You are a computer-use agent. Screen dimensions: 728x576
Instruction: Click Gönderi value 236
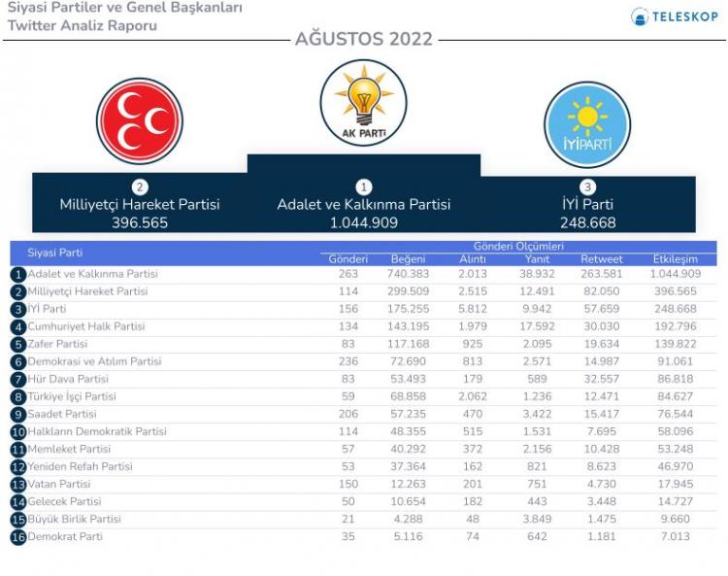[x=348, y=361]
